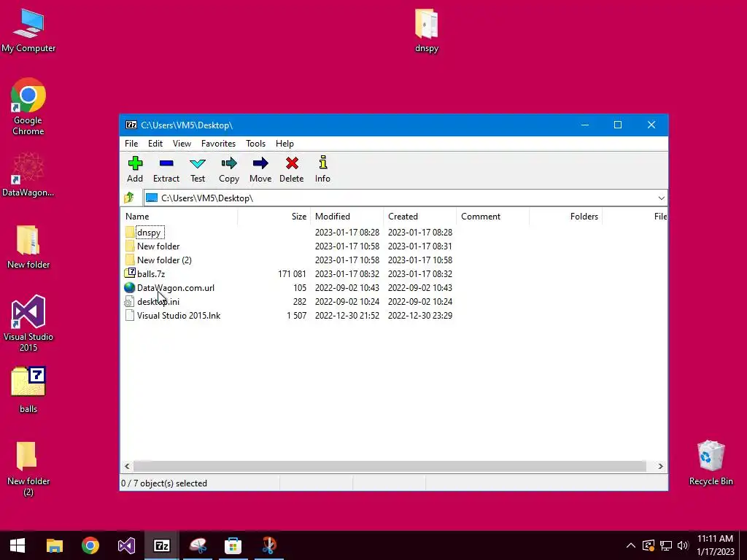Image resolution: width=747 pixels, height=560 pixels.
Task: Open My Computer desktop icon
Action: point(28,31)
